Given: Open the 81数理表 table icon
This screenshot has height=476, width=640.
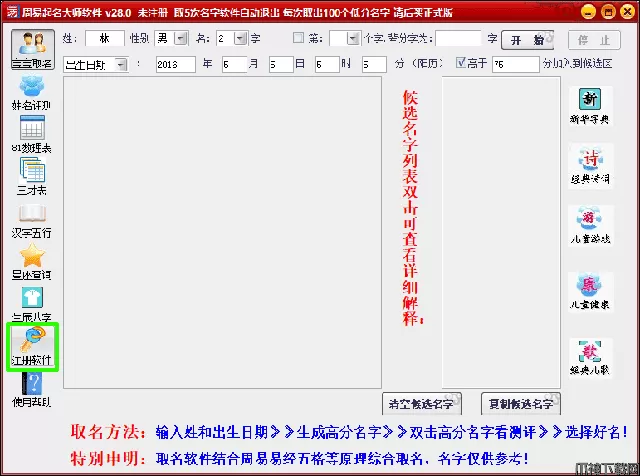Looking at the screenshot, I should 32,134.
